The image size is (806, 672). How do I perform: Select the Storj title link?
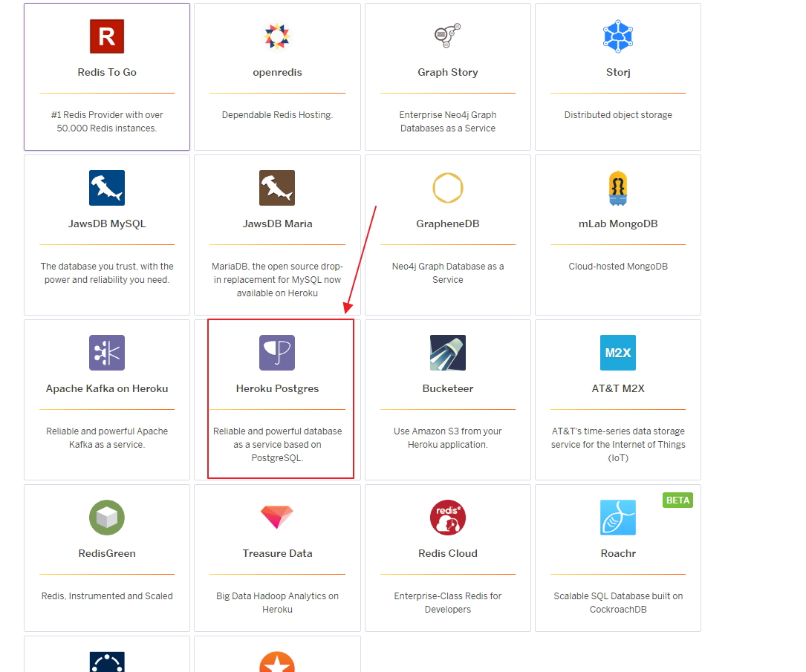(618, 73)
